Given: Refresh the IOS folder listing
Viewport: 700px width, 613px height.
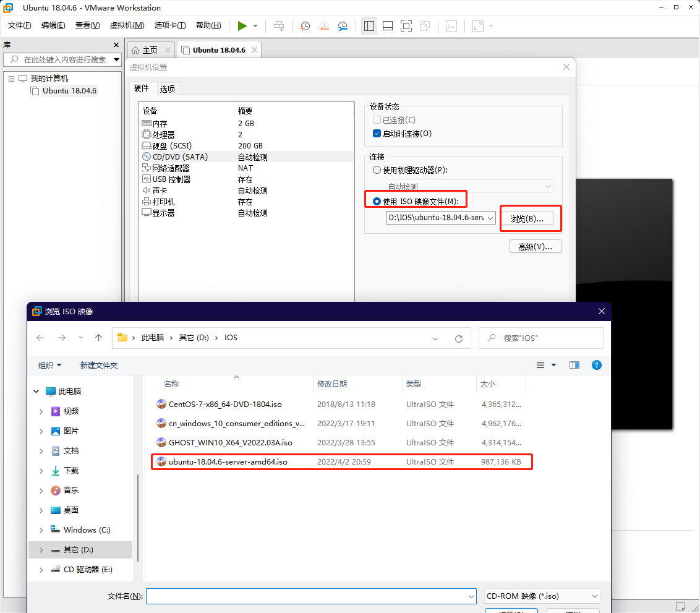Looking at the screenshot, I should click(458, 338).
